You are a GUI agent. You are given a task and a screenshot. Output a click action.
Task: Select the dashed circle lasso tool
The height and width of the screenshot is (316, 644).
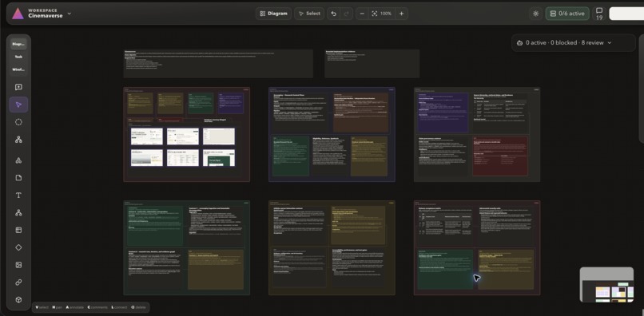(x=18, y=122)
